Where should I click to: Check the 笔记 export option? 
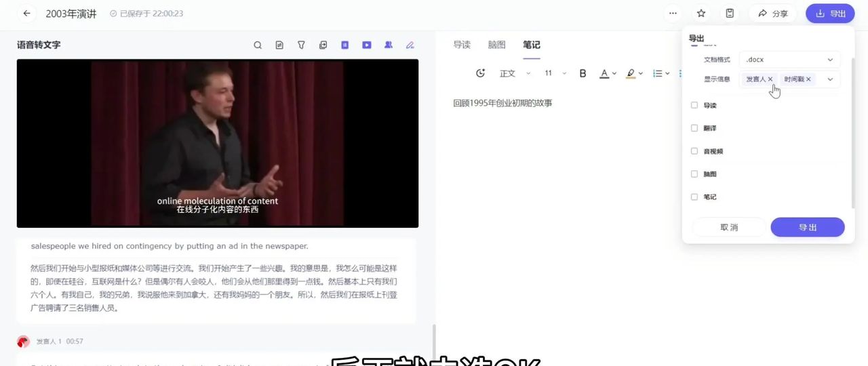pos(694,197)
